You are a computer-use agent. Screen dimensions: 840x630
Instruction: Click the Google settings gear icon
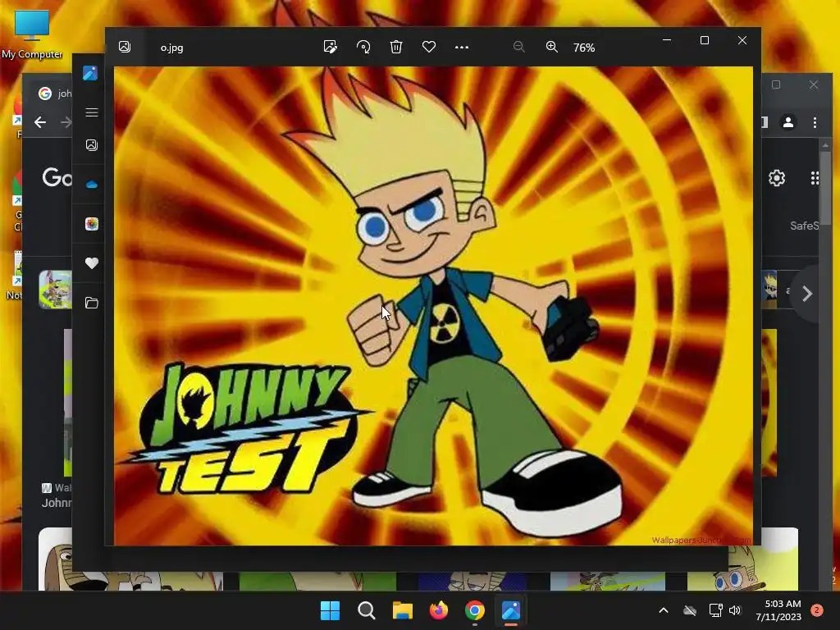pos(777,178)
